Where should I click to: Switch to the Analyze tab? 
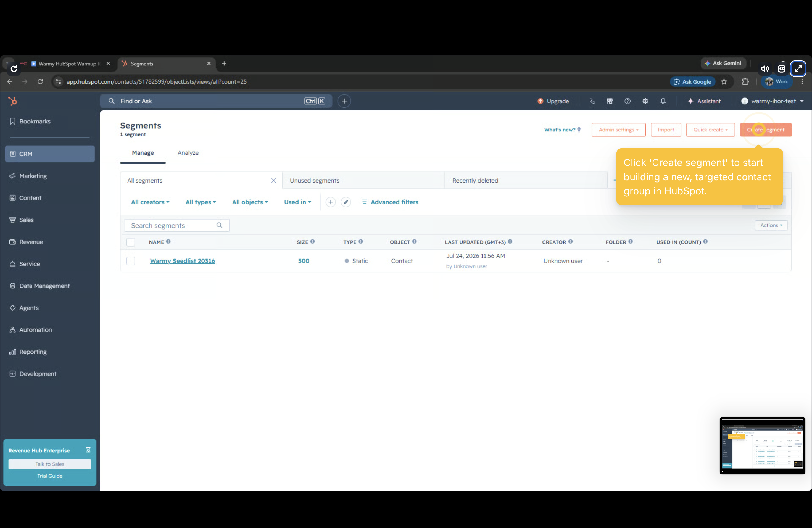188,153
